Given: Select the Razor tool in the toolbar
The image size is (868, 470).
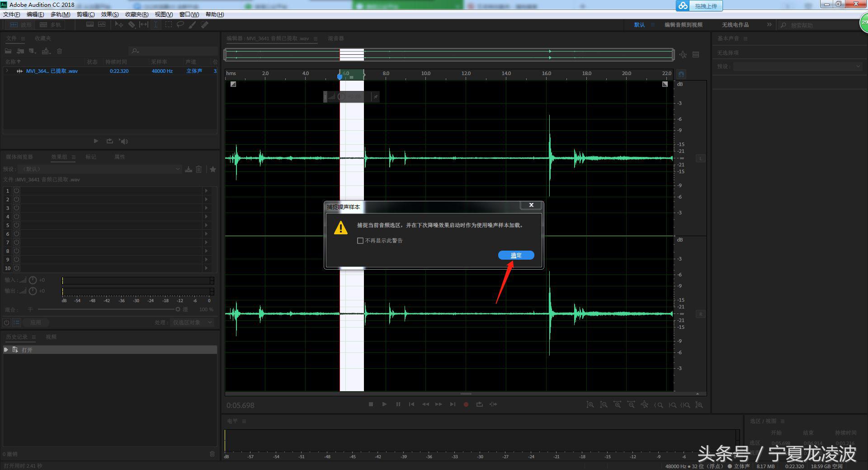Looking at the screenshot, I should [132, 25].
